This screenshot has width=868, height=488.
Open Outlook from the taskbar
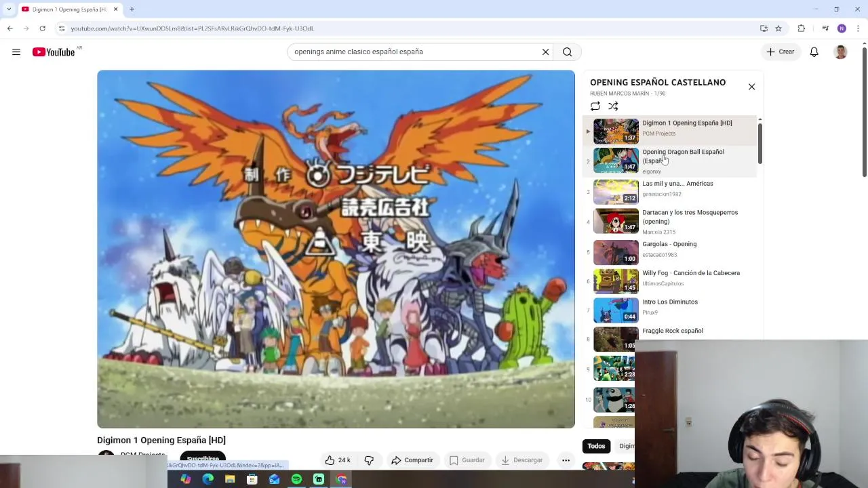tap(274, 479)
